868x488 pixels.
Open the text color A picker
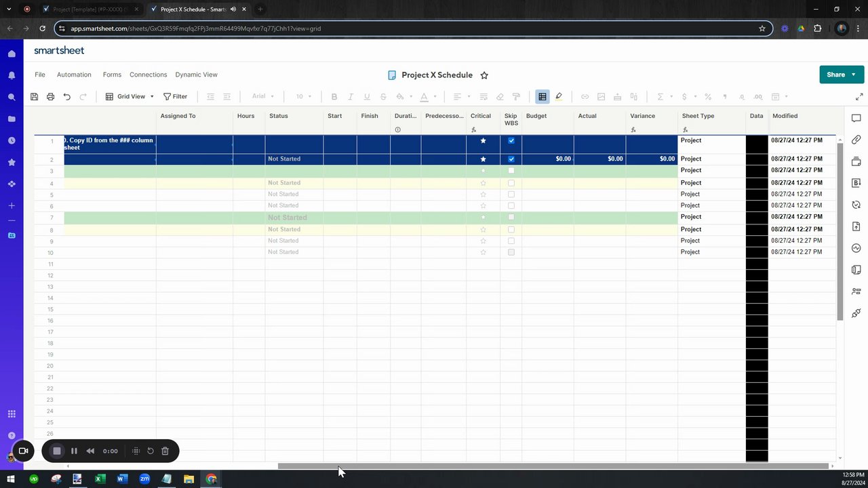click(425, 97)
